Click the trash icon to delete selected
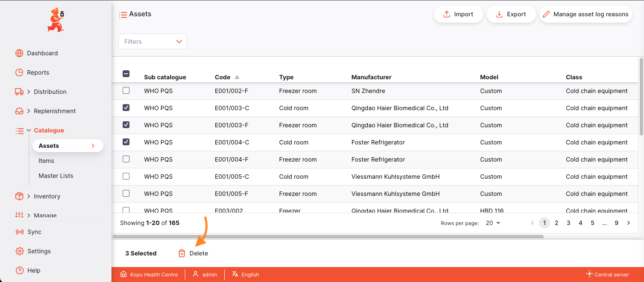Viewport: 644px width, 282px height. click(x=182, y=253)
